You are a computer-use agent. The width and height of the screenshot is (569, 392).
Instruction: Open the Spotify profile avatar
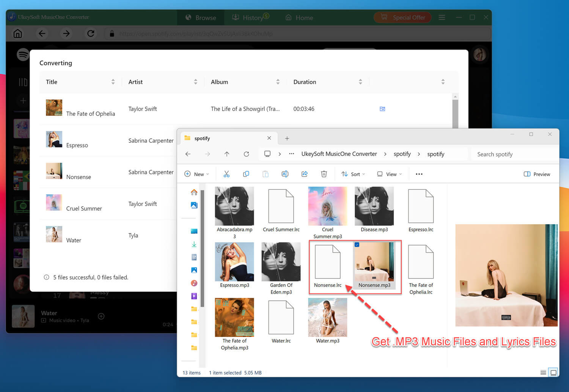480,55
